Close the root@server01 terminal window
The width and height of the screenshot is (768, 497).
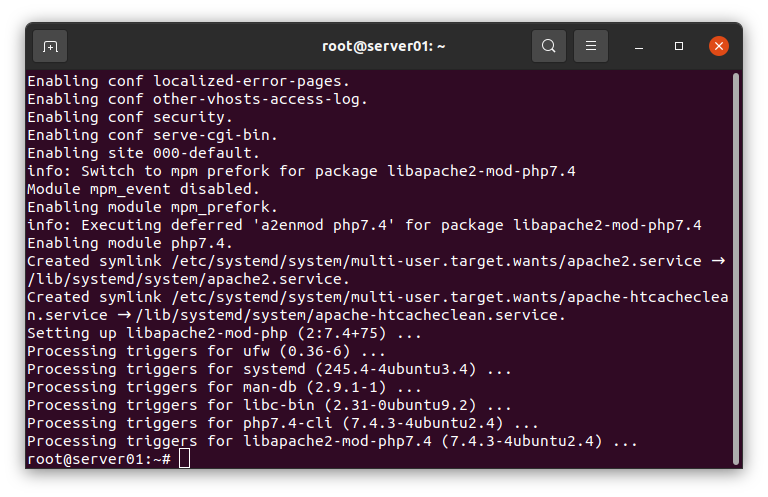(719, 46)
